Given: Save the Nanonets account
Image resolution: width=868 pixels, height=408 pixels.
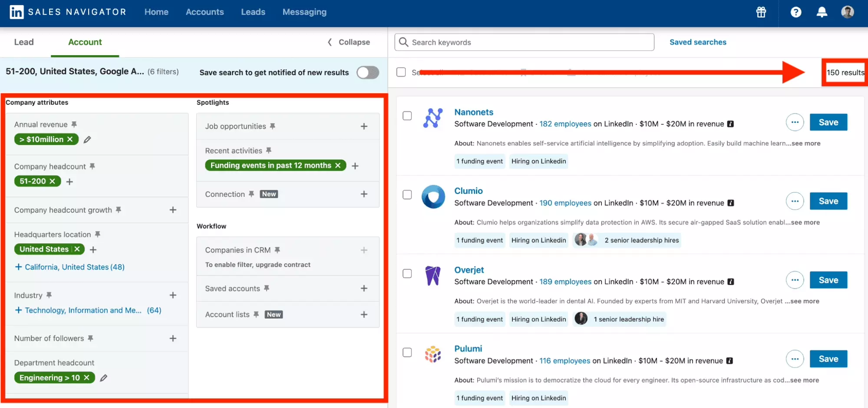Looking at the screenshot, I should click(828, 123).
